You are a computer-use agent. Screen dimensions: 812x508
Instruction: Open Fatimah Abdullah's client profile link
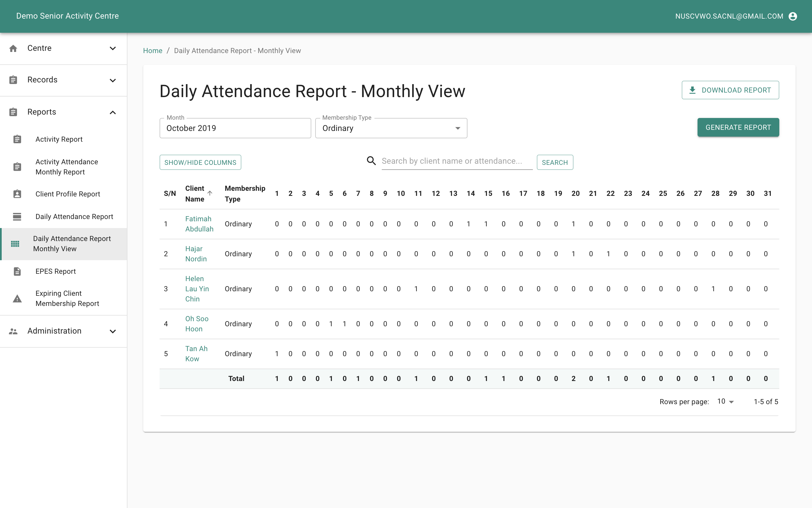tap(199, 224)
